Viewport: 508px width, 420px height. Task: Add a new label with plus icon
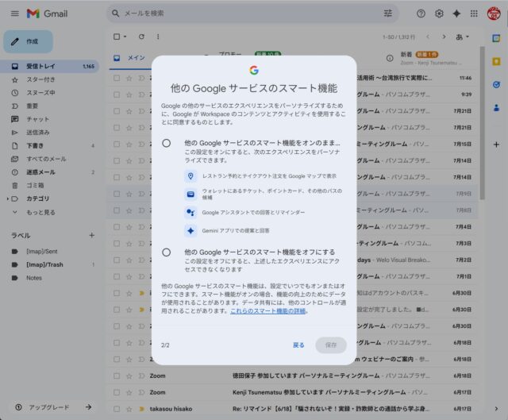(92, 235)
